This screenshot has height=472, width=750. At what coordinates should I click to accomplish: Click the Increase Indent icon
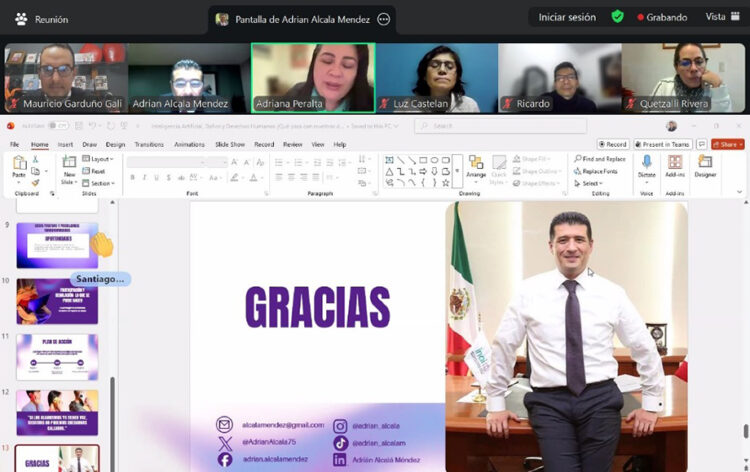[330, 163]
